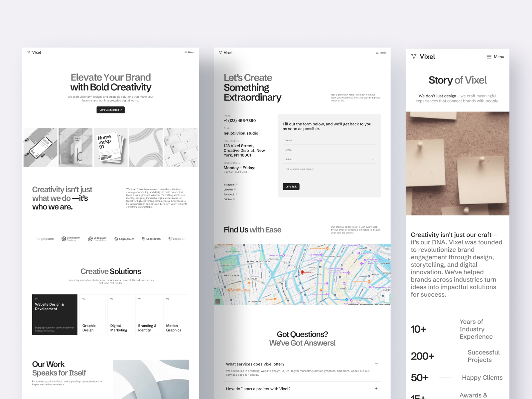This screenshot has width=532, height=399.
Task: Expand How do I start a project question
Action: point(376,389)
